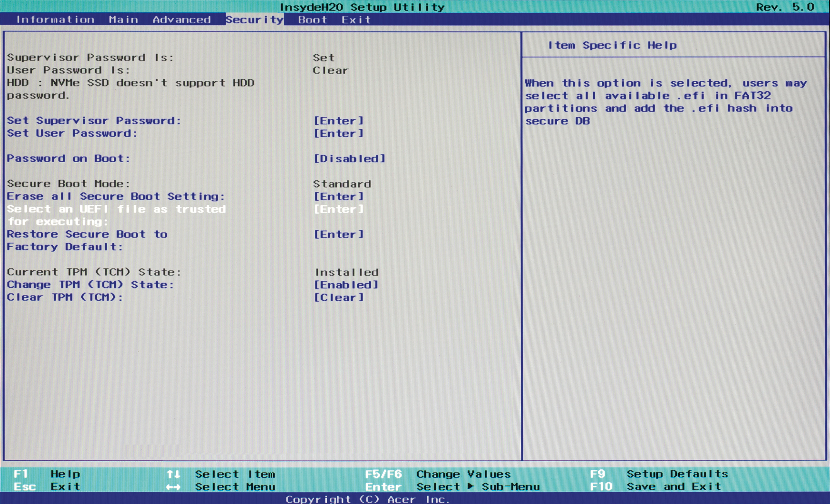Viewport: 830px width, 504px height.
Task: Click F5/F6 Change Values hint
Action: pyautogui.click(x=438, y=474)
